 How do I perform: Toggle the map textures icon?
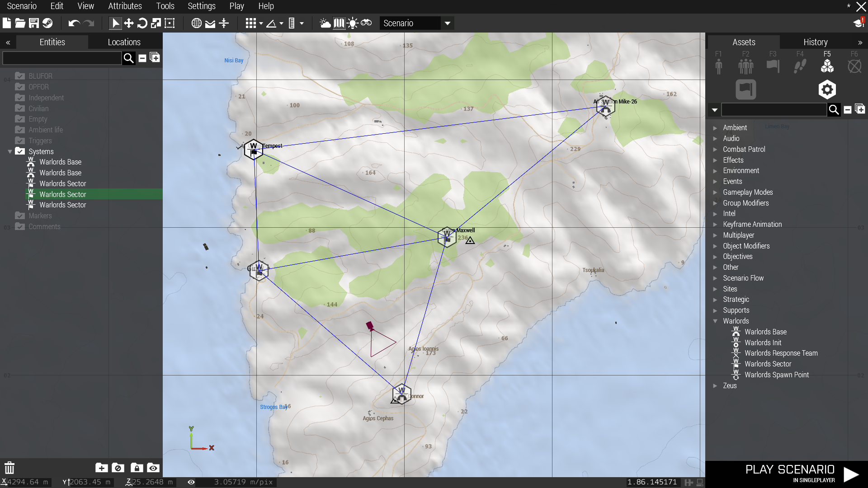tap(339, 23)
